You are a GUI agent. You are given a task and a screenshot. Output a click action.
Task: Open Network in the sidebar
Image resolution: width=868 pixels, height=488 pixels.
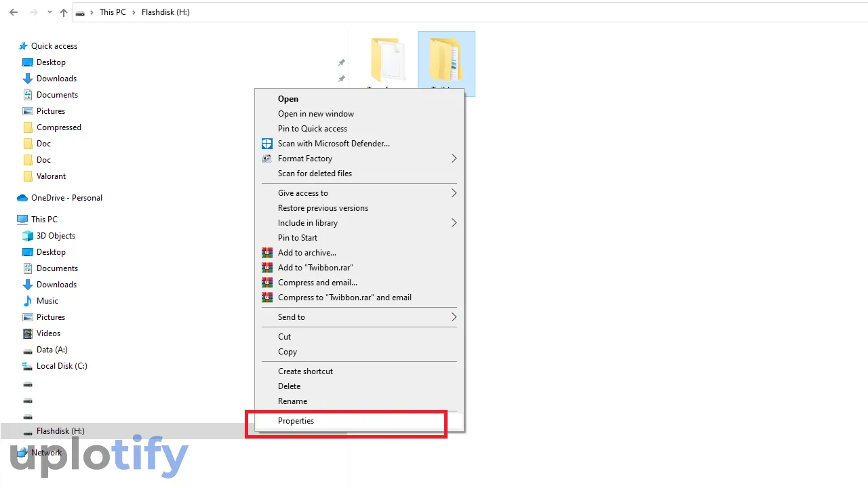tap(46, 453)
